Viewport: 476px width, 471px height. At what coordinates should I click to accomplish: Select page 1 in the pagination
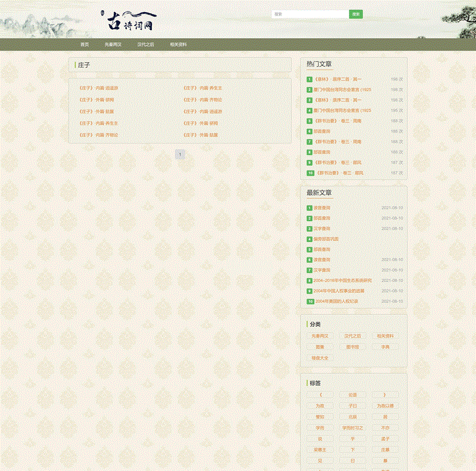[x=180, y=155]
